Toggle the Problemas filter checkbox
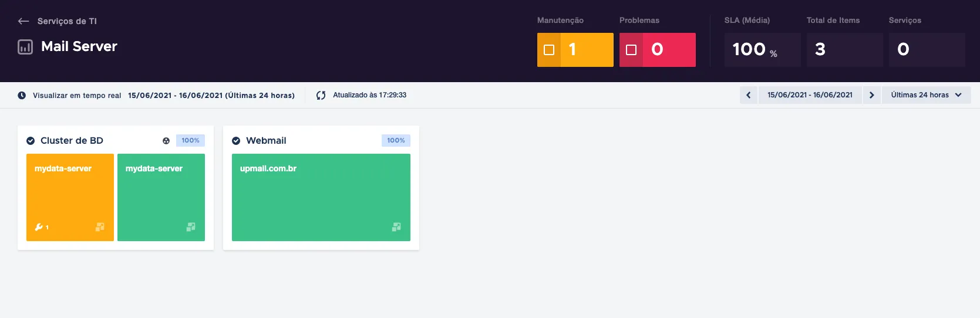980x318 pixels. [x=631, y=50]
